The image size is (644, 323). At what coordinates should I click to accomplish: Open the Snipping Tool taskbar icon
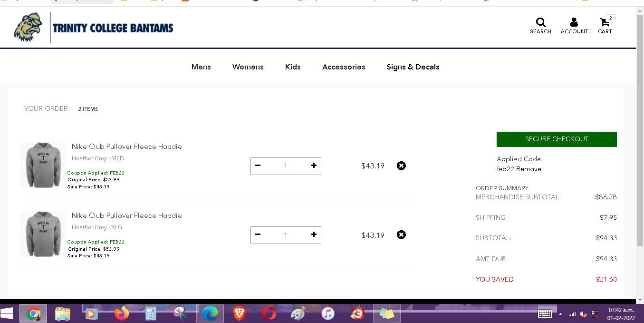click(180, 313)
